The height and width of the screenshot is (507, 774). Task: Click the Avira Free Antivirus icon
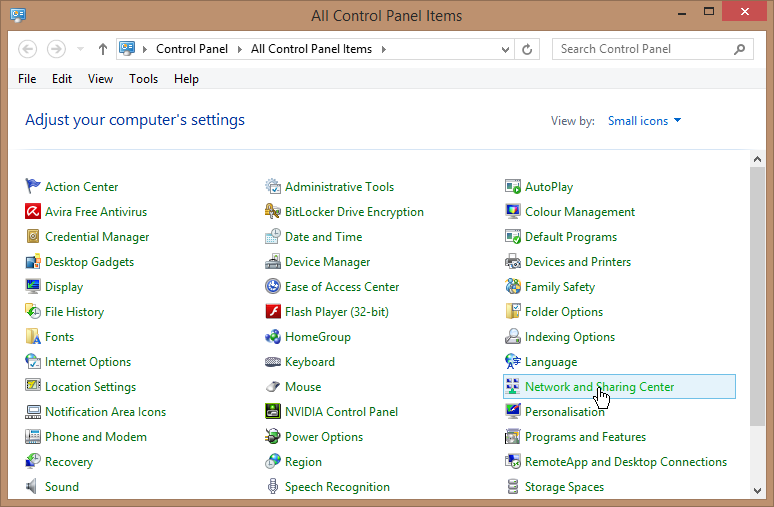[x=33, y=211]
